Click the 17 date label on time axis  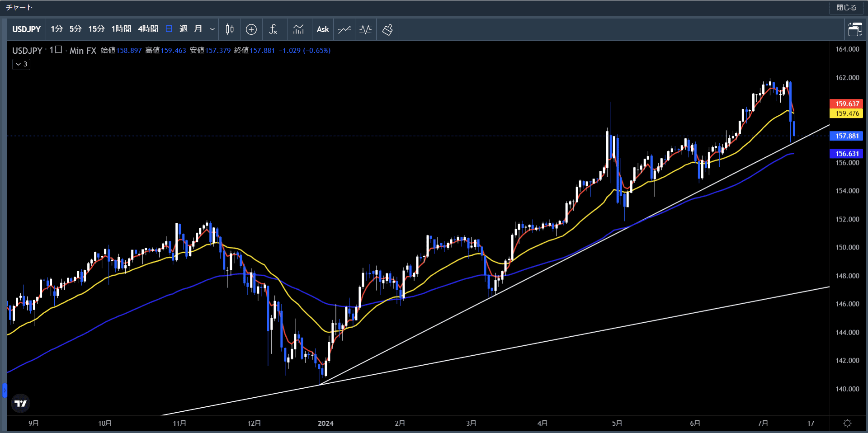pyautogui.click(x=811, y=424)
